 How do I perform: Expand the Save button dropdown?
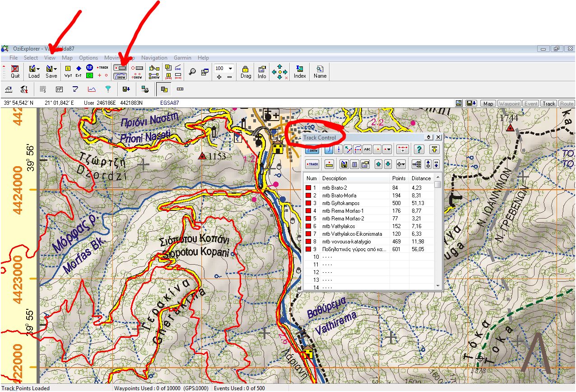click(55, 69)
